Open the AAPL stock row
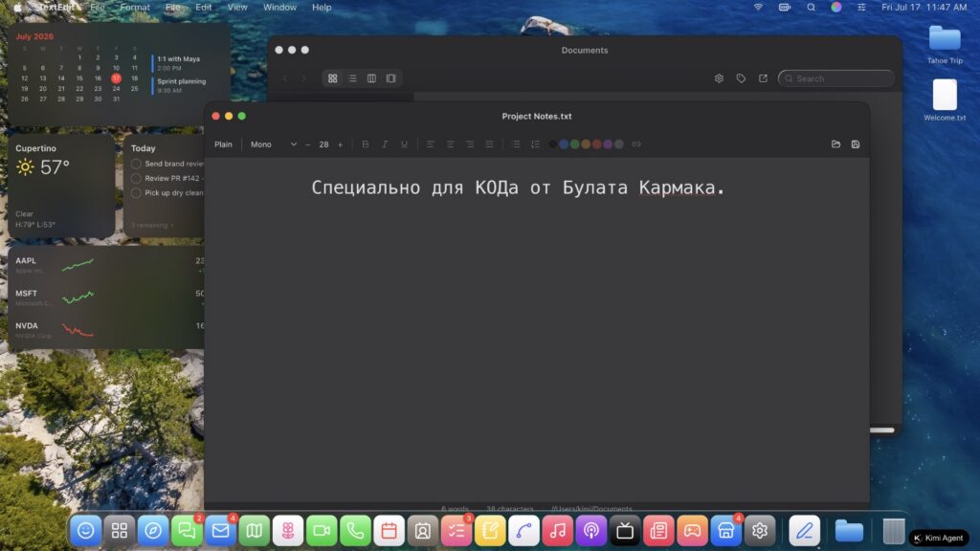 click(x=109, y=265)
